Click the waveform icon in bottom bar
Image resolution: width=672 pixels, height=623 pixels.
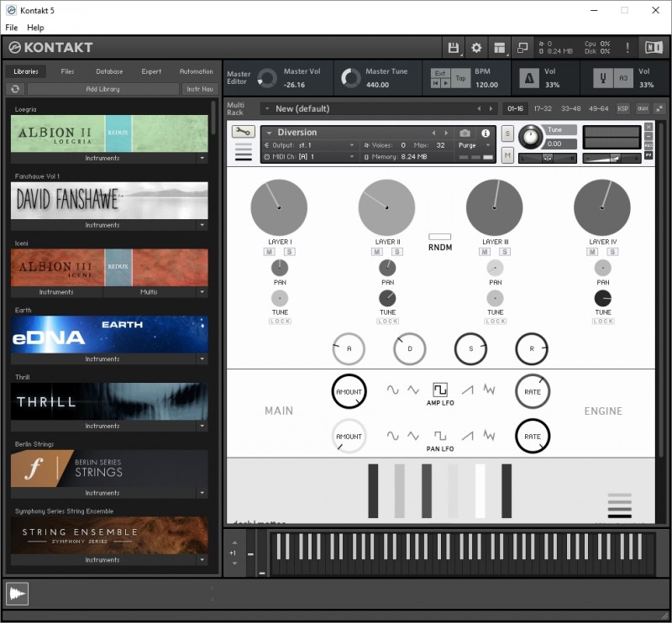point(17,594)
